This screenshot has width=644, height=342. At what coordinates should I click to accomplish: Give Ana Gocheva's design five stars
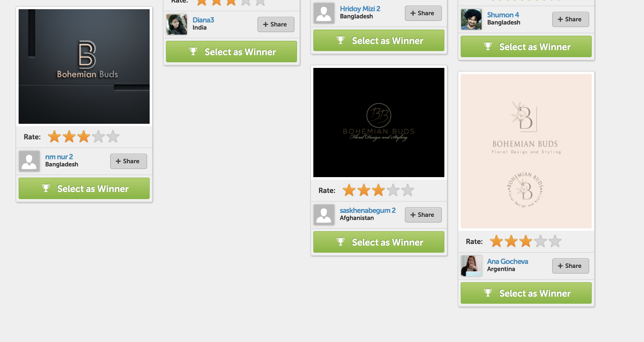[x=555, y=241]
